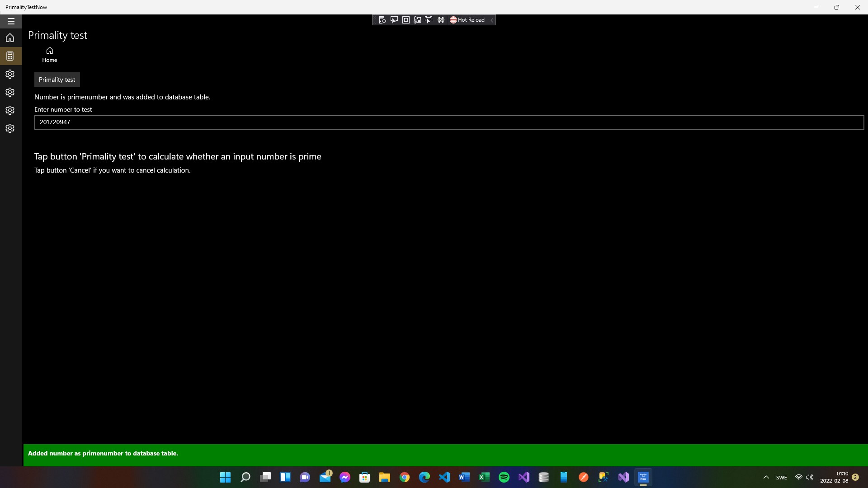The height and width of the screenshot is (488, 868).
Task: Toggle Display Layout Adorners tool
Action: tap(406, 20)
